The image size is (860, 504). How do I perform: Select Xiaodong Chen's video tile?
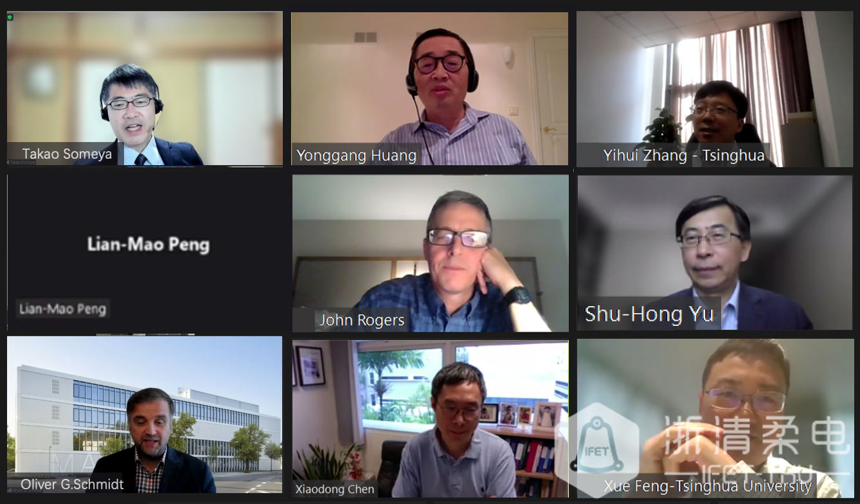430,419
